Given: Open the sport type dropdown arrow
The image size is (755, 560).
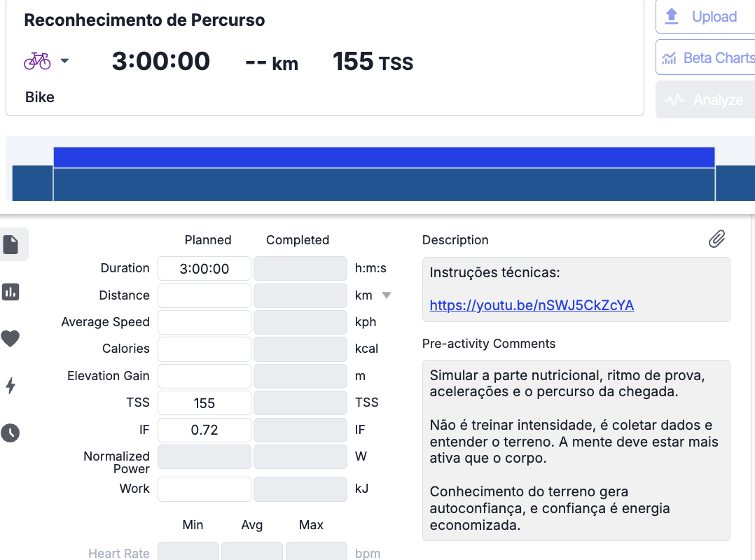Looking at the screenshot, I should (x=64, y=61).
